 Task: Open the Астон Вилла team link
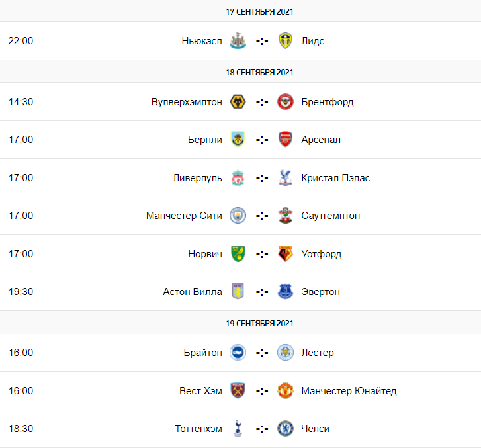click(193, 292)
